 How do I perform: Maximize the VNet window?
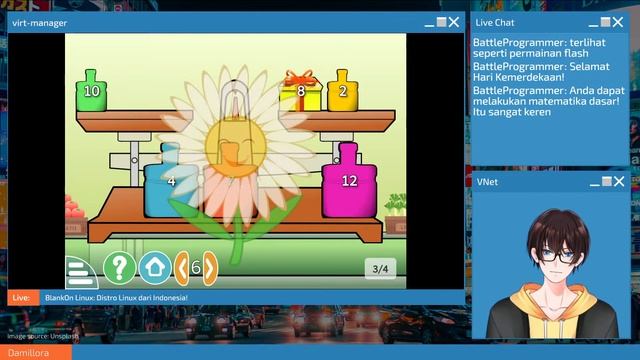607,181
